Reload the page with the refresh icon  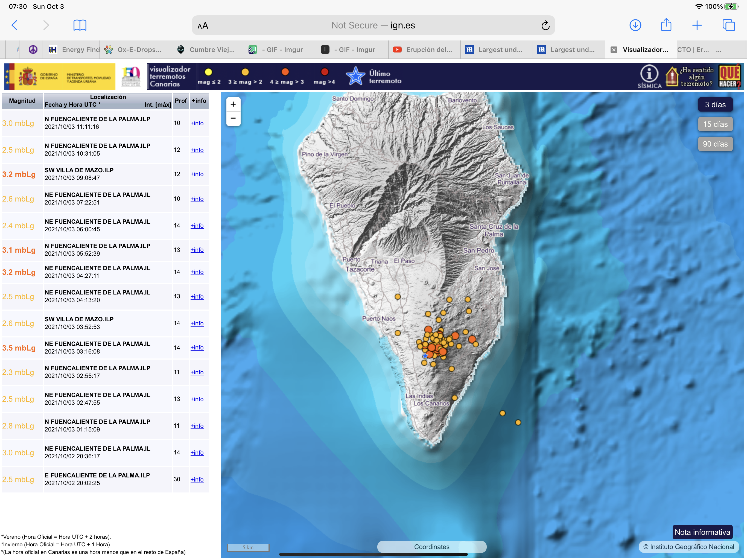(545, 25)
